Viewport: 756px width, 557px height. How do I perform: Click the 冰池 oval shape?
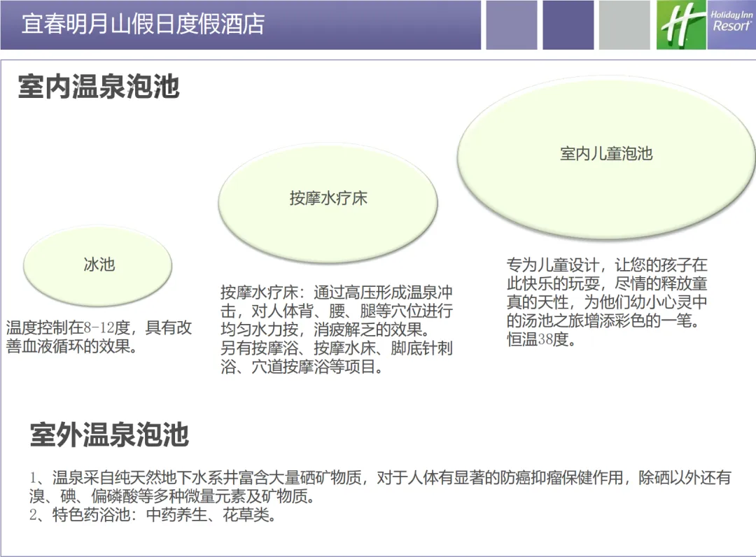pyautogui.click(x=98, y=265)
